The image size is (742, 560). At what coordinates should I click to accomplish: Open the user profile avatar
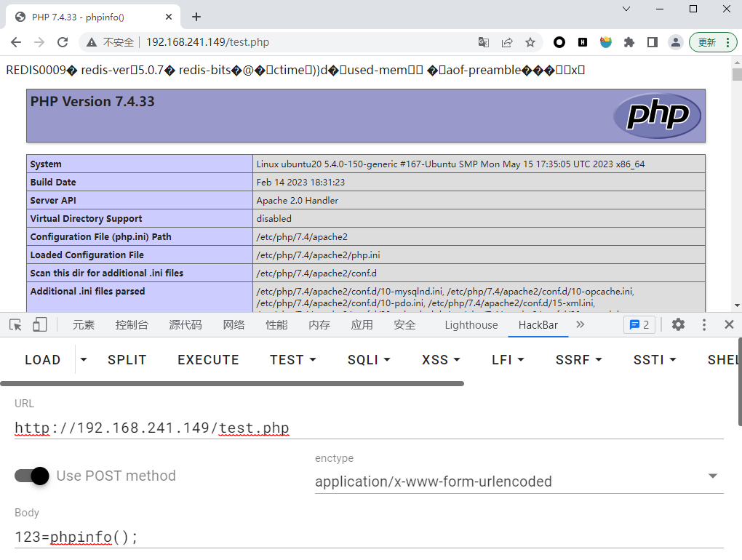click(676, 42)
